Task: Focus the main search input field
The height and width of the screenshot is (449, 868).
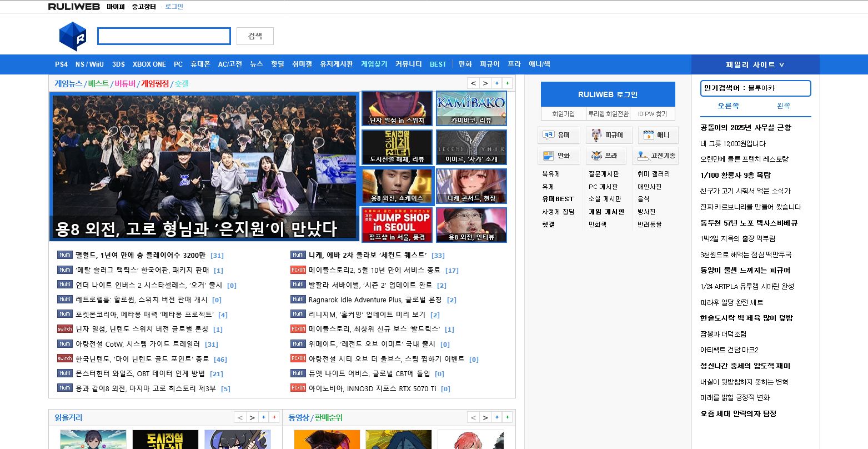Action: click(x=164, y=36)
